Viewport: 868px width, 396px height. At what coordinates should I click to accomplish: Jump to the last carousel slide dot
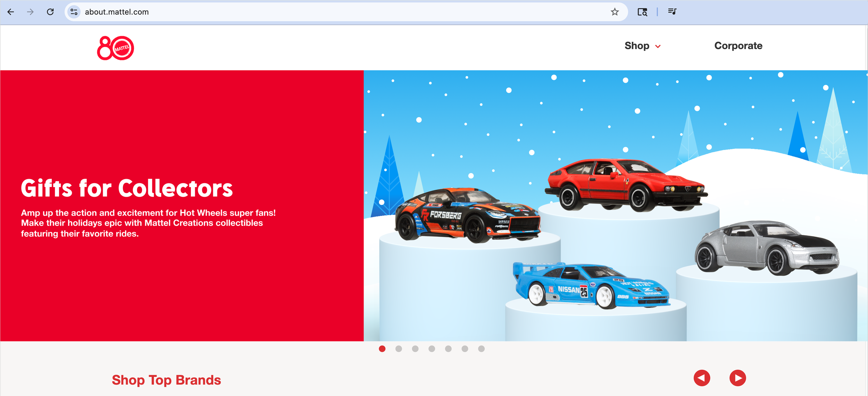[481, 349]
